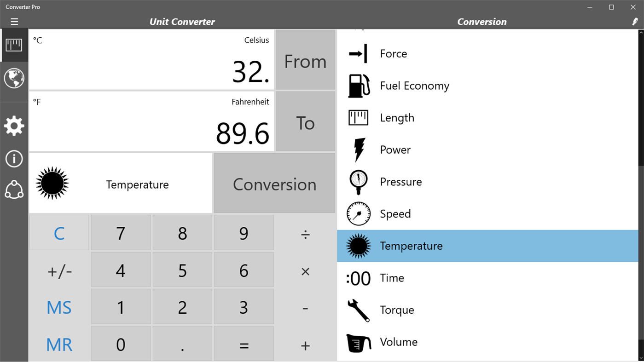Select the ruler unit converter sidebar icon
Image resolution: width=644 pixels, height=362 pixels.
click(14, 45)
